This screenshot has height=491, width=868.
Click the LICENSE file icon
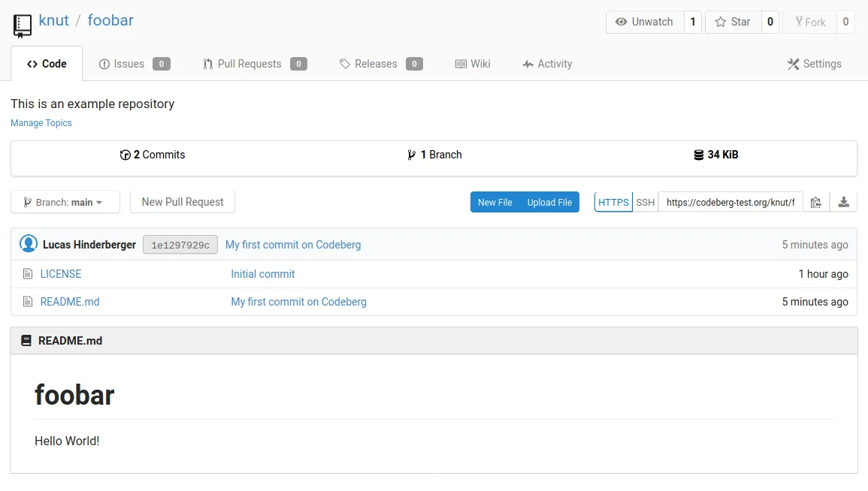click(26, 273)
